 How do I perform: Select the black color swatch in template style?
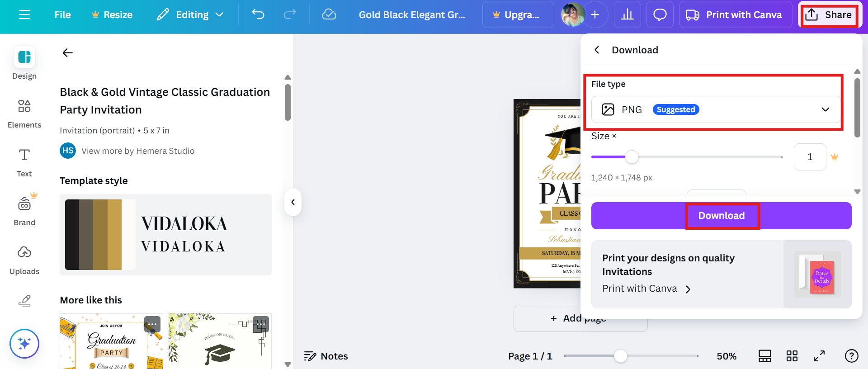(x=72, y=235)
